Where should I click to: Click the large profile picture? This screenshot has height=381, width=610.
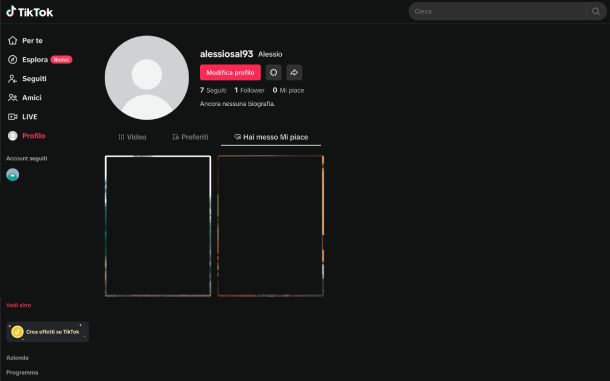(147, 78)
